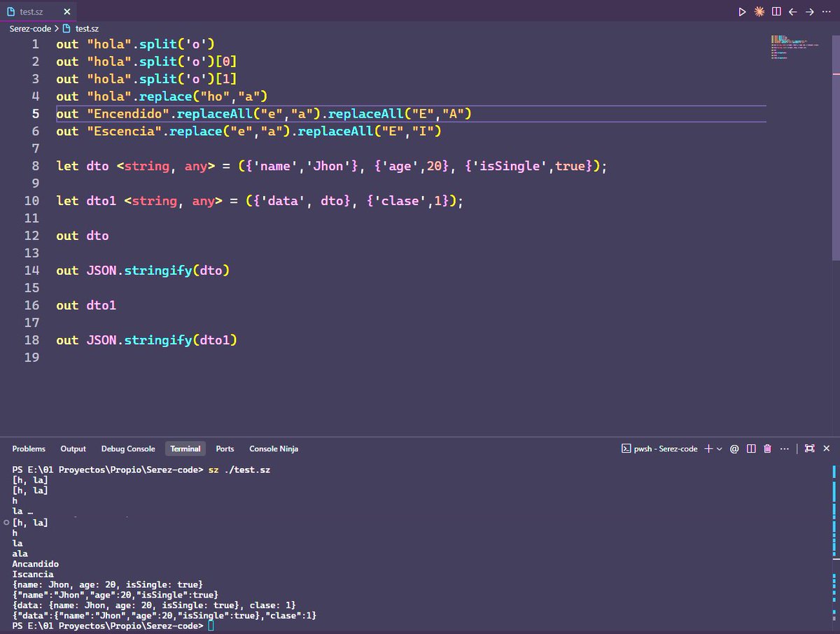Click the @ icon in terminal toolbar
The image size is (840, 634).
734,449
